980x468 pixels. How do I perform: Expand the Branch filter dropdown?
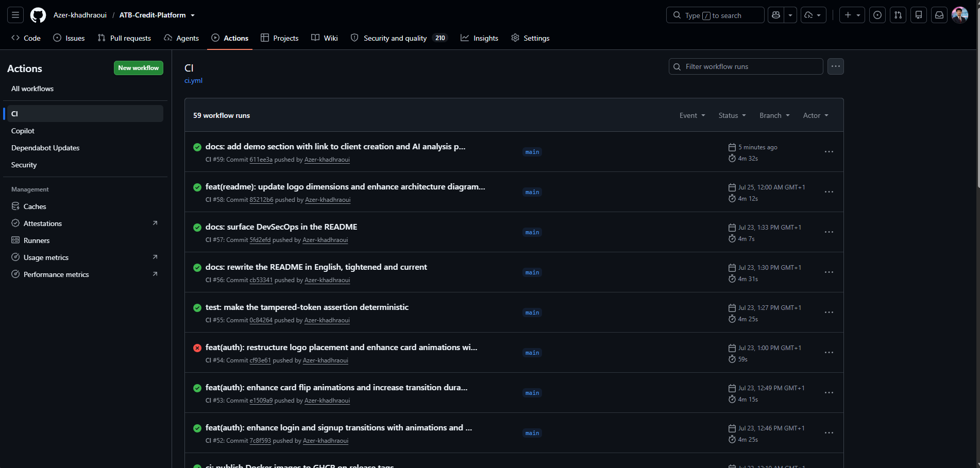(x=774, y=115)
